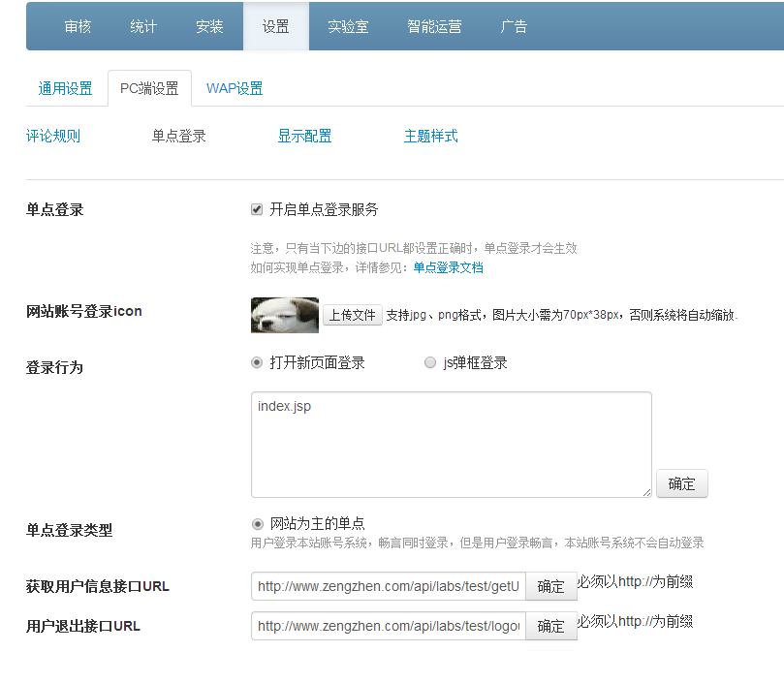Open the 审核 top menu
The image size is (784, 683).
click(x=78, y=26)
